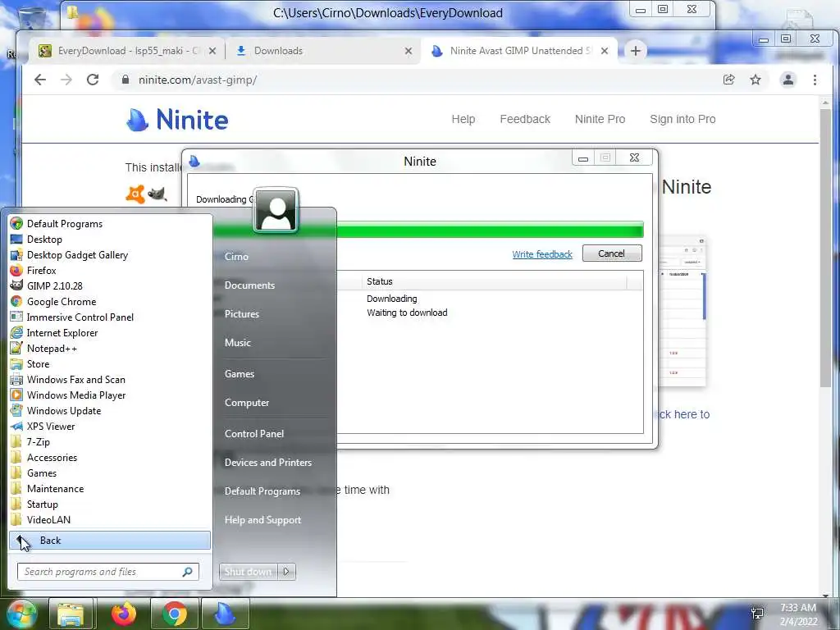Bookmark this page with the star icon
The height and width of the screenshot is (630, 840).
(x=756, y=80)
